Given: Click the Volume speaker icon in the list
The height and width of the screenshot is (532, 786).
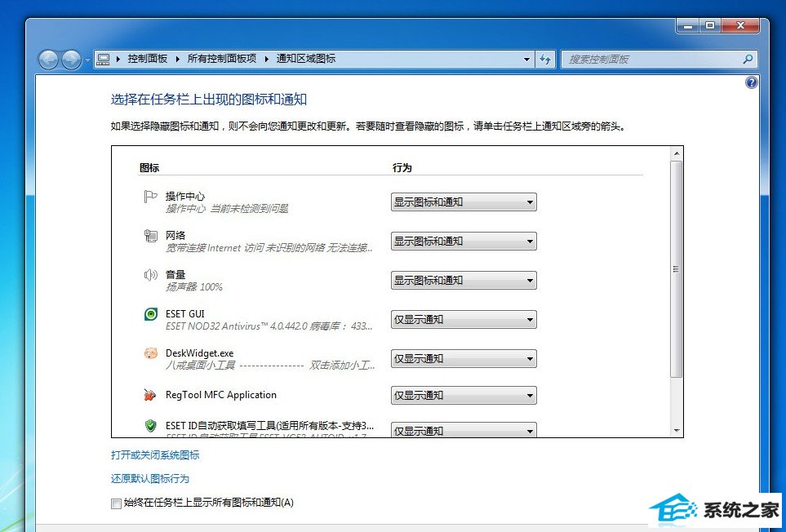Looking at the screenshot, I should click(x=150, y=274).
